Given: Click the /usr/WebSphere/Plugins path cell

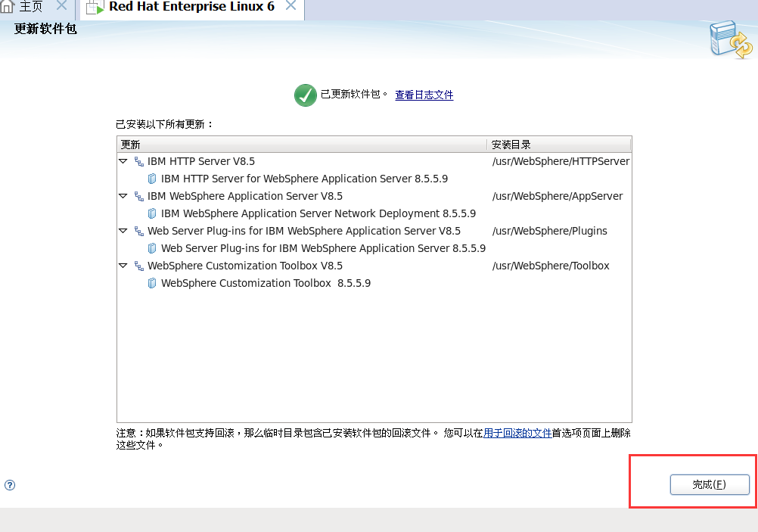Looking at the screenshot, I should click(x=550, y=231).
